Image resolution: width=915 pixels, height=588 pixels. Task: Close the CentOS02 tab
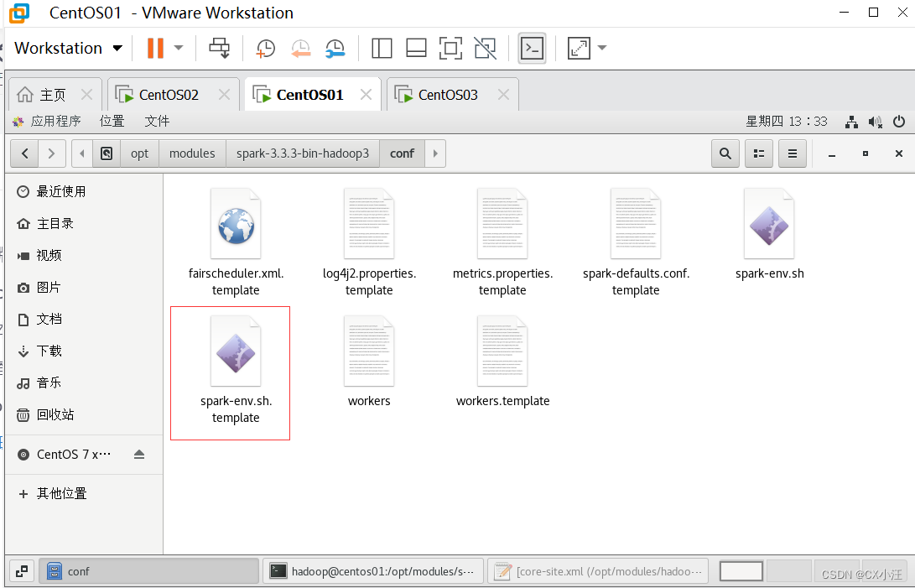[224, 95]
